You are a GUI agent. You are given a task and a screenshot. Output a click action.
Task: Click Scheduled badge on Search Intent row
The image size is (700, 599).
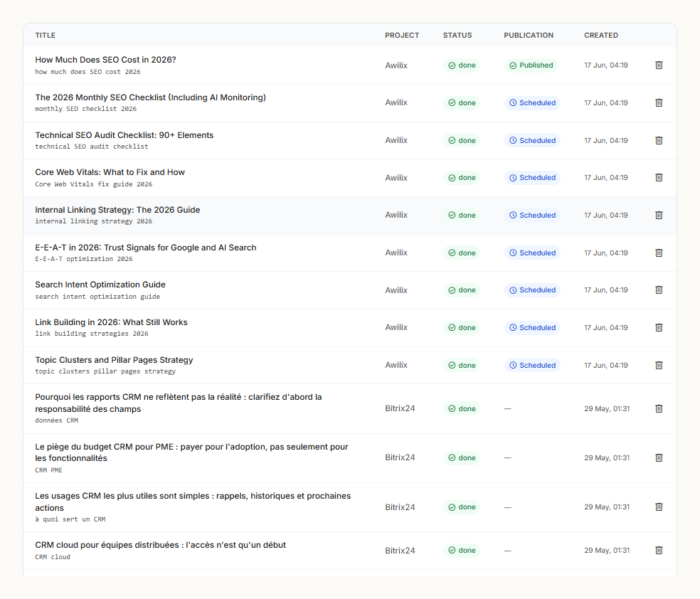(x=532, y=290)
